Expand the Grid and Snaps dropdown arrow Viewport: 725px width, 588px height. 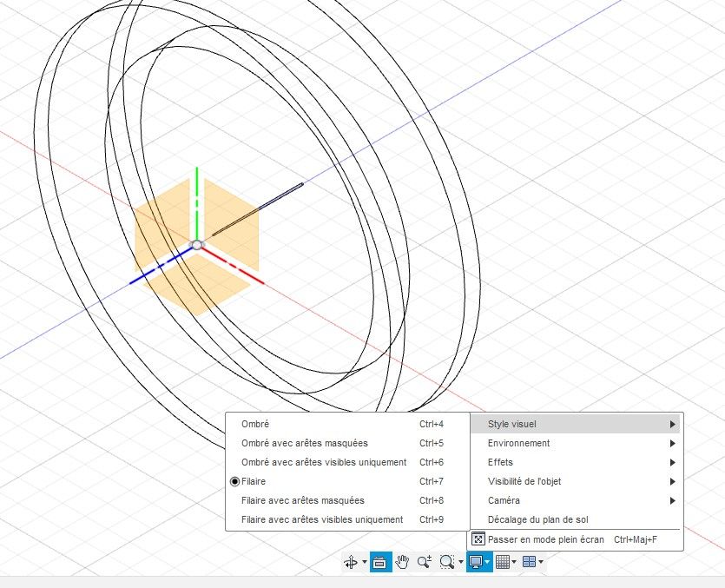(x=514, y=562)
